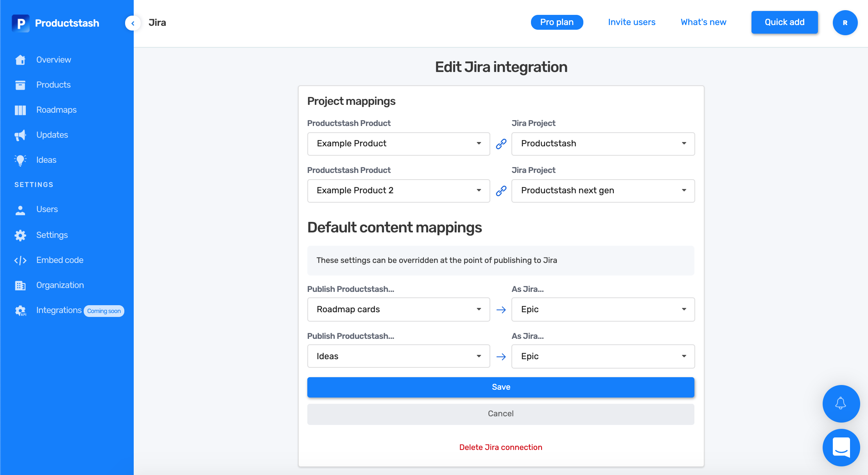Expand the Productstash next gen Jira project dropdown
Viewport: 868px width, 475px height.
pos(603,191)
